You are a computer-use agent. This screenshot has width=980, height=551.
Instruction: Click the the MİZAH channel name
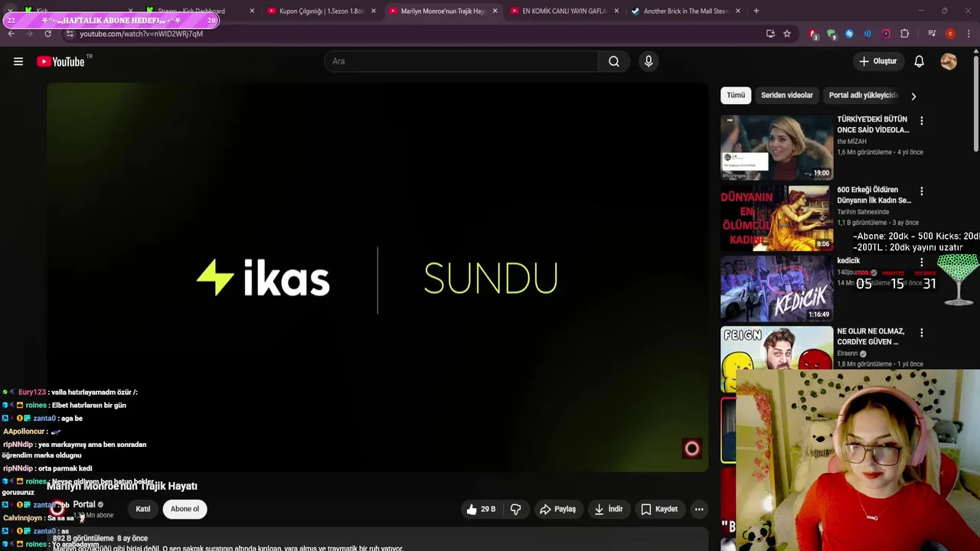click(851, 142)
